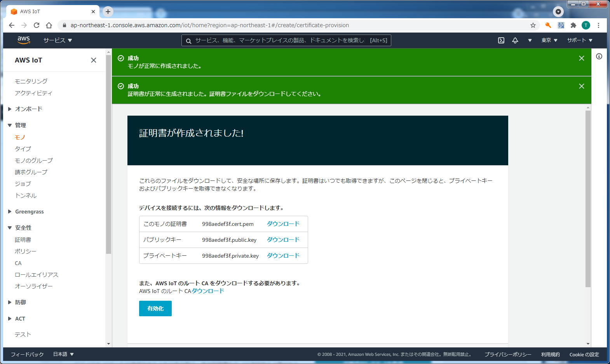The image size is (610, 364).
Task: Open the CloudShell terminal icon
Action: (501, 40)
